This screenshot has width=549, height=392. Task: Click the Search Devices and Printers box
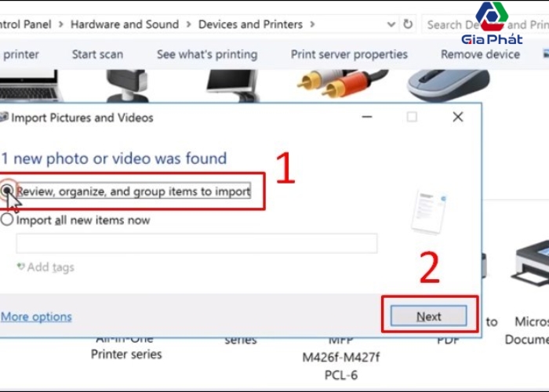click(x=485, y=24)
